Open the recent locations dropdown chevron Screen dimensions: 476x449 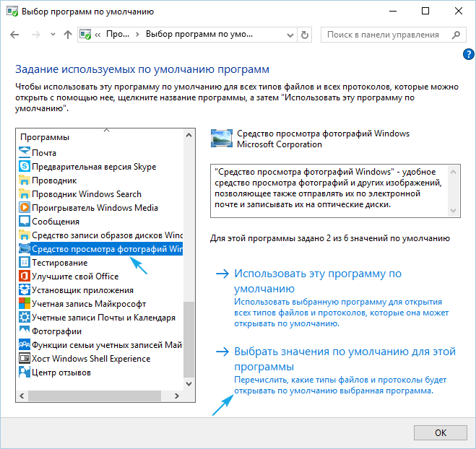pos(52,35)
